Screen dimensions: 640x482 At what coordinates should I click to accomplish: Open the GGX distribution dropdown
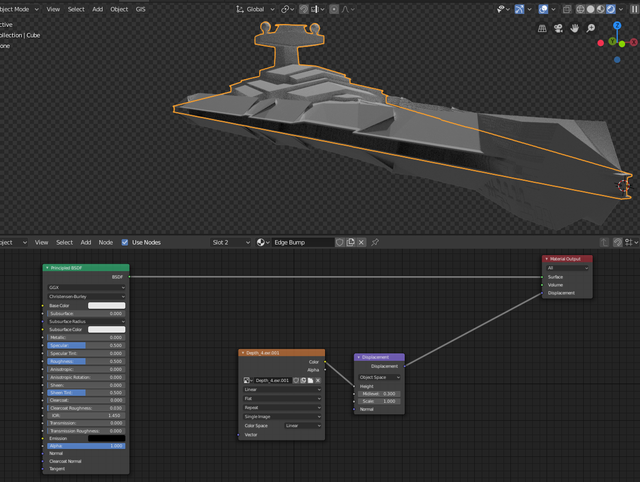86,287
